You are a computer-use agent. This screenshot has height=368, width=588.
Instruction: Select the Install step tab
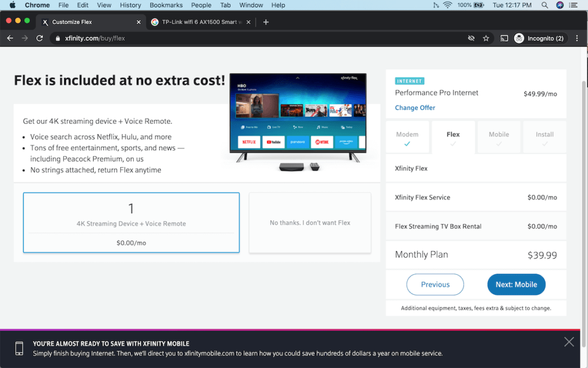544,137
